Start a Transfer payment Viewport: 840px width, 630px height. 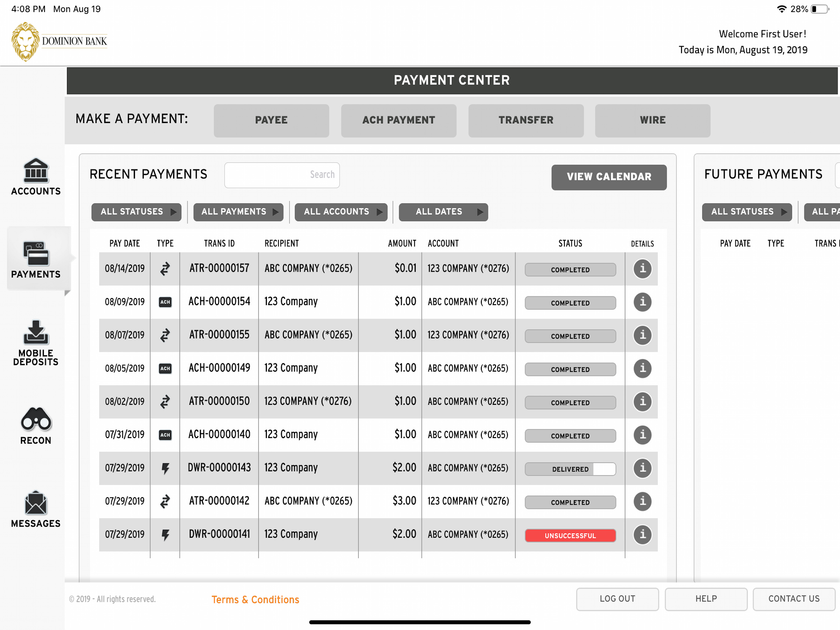525,121
